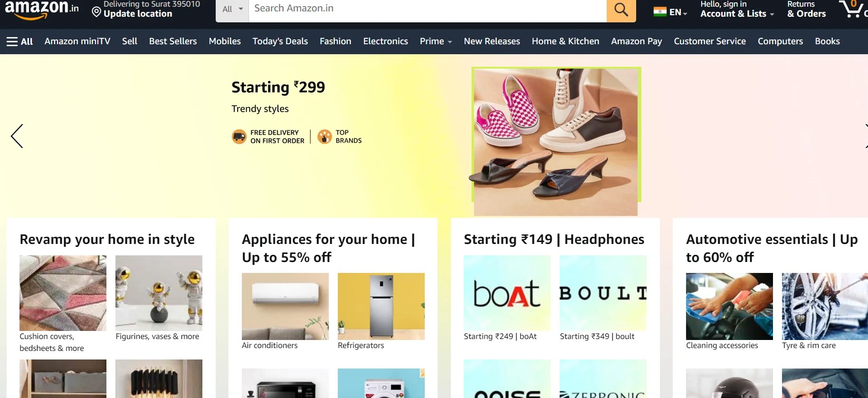The width and height of the screenshot is (868, 398).
Task: Go to Customer Service page
Action: tap(709, 41)
